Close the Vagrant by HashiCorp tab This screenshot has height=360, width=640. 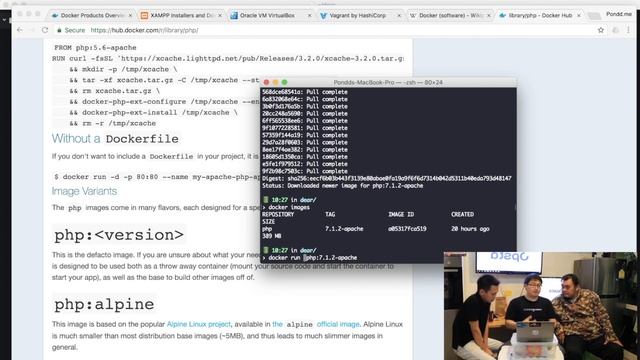pos(399,16)
